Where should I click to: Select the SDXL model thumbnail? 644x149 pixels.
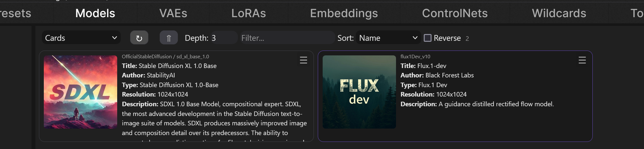(x=80, y=92)
